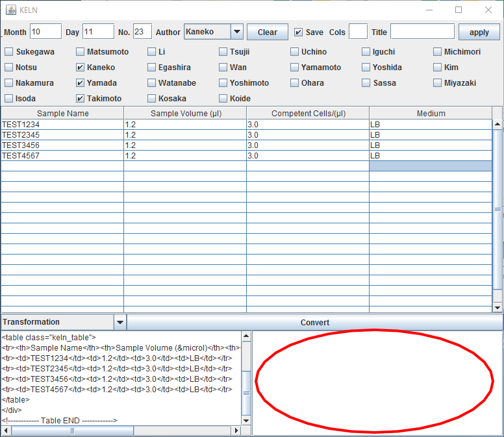Enable the Kosaka checkbox
Image resolution: width=504 pixels, height=437 pixels.
[x=152, y=98]
